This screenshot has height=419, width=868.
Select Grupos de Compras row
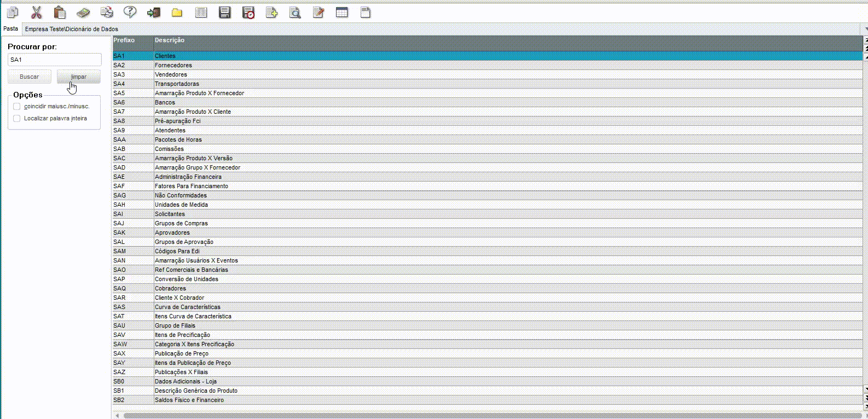488,223
